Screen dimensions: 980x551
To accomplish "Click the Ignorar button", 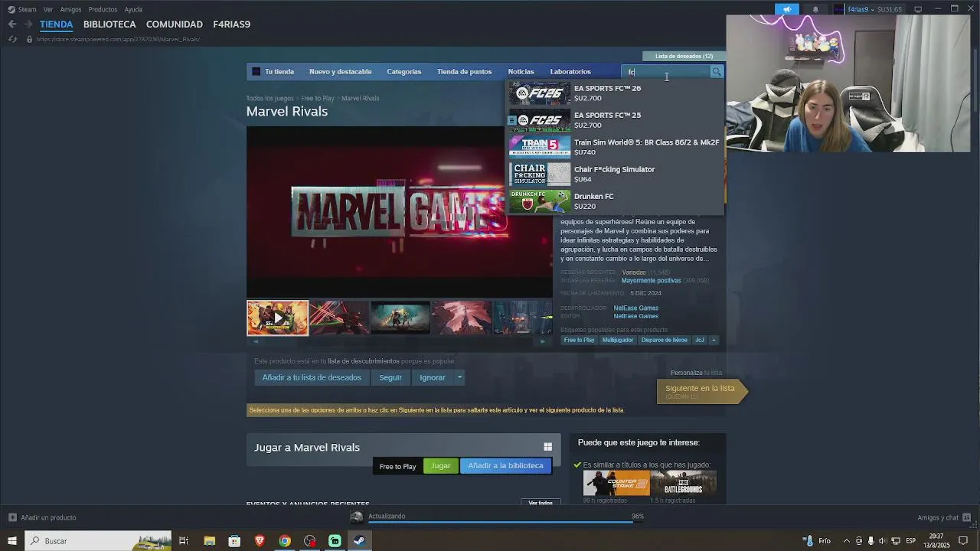I will [433, 377].
